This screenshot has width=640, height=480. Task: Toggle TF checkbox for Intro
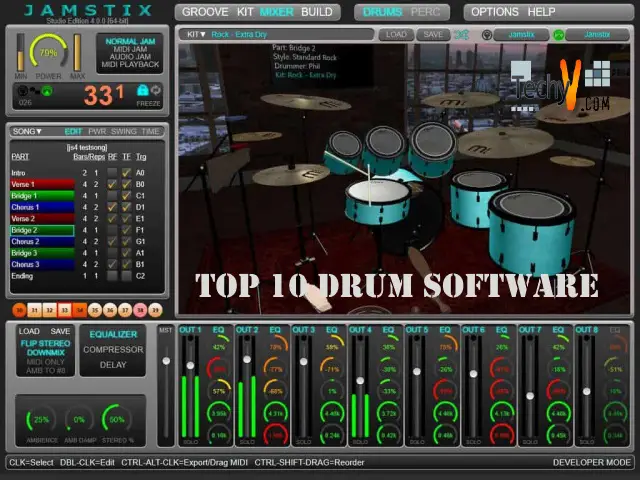127,173
